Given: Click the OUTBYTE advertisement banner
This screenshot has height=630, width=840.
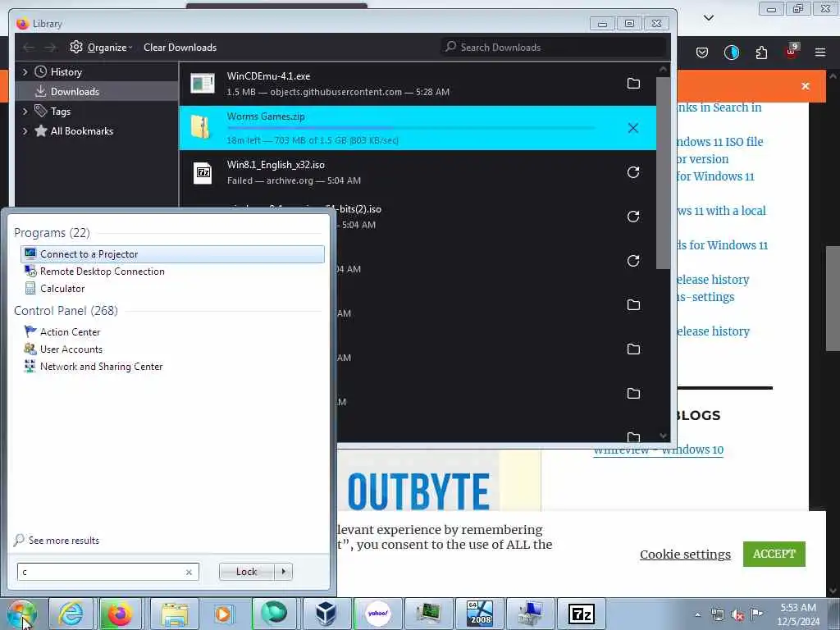Looking at the screenshot, I should [x=439, y=481].
